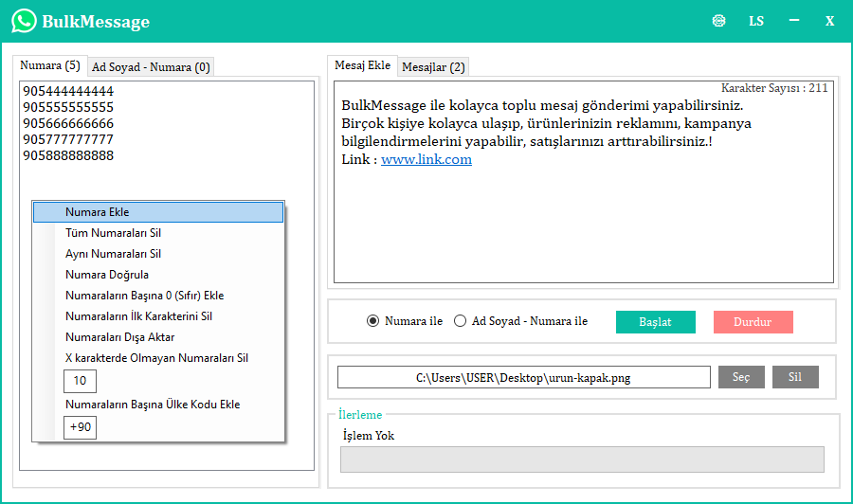The image size is (853, 504).
Task: Select the "Numara ile" radio option
Action: (x=372, y=321)
